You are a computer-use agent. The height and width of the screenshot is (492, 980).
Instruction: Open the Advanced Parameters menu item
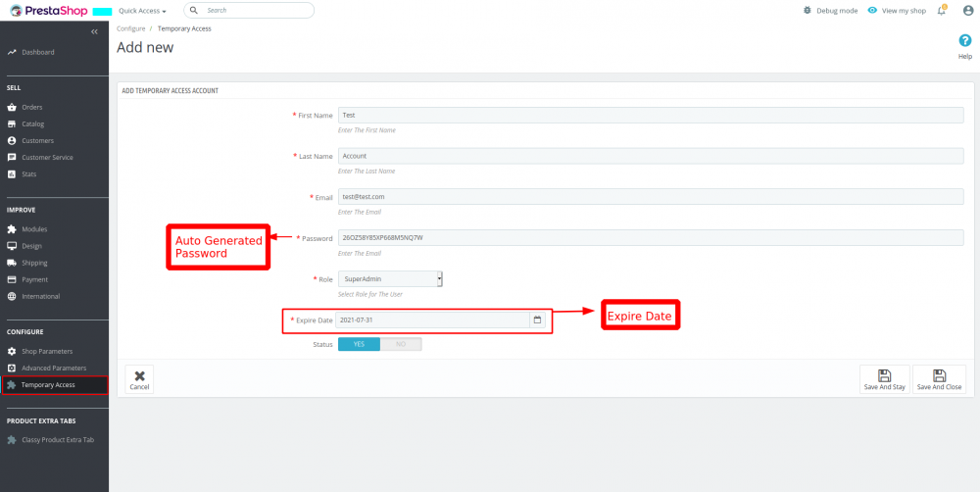54,369
